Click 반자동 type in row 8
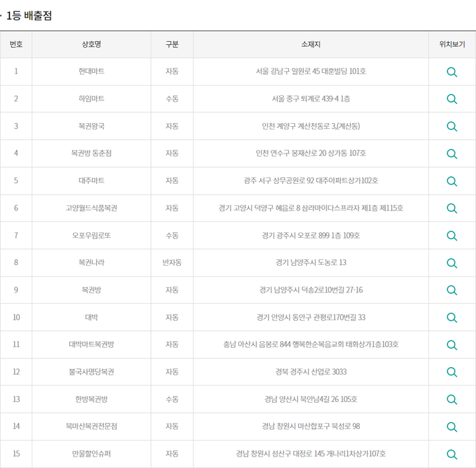 [x=172, y=263]
